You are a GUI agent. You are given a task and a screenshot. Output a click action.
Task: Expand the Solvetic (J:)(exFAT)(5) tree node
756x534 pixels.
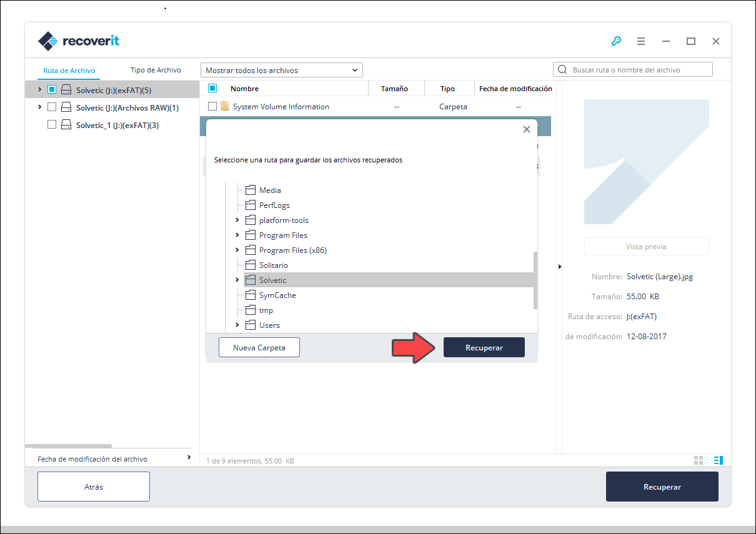pyautogui.click(x=40, y=89)
